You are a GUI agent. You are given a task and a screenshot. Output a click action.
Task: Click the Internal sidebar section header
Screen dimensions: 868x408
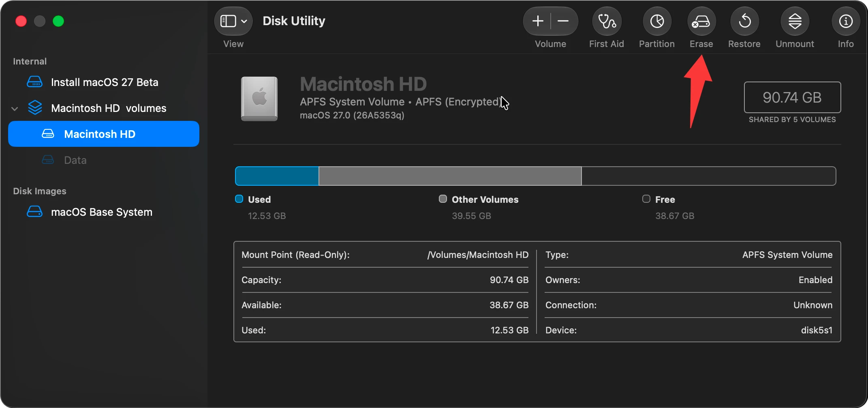[x=30, y=61]
